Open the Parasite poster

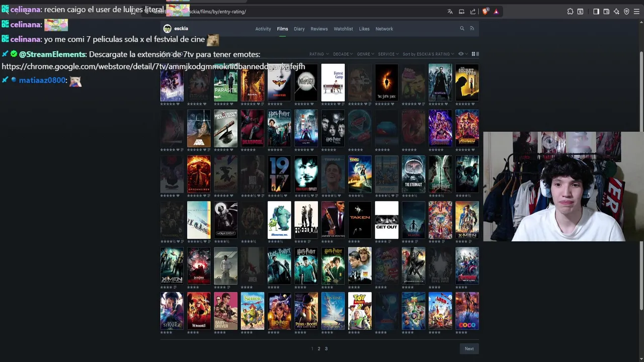(x=225, y=82)
